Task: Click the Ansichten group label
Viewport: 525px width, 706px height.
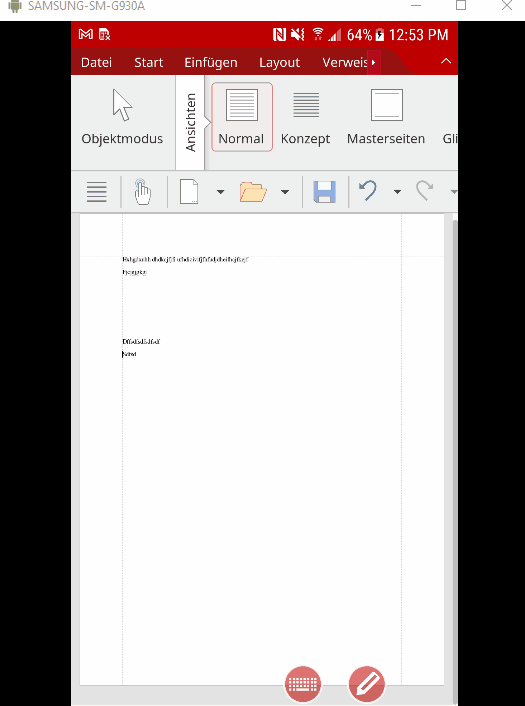Action: click(x=190, y=122)
